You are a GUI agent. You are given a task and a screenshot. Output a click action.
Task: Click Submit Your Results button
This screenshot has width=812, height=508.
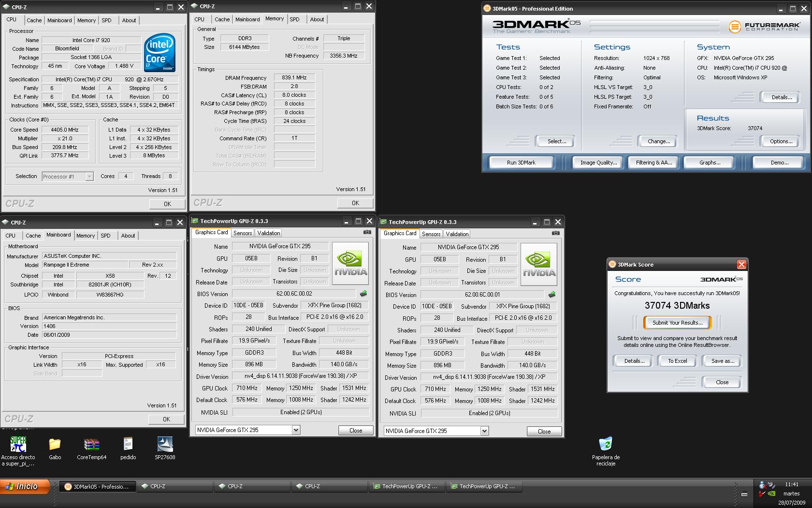point(677,323)
